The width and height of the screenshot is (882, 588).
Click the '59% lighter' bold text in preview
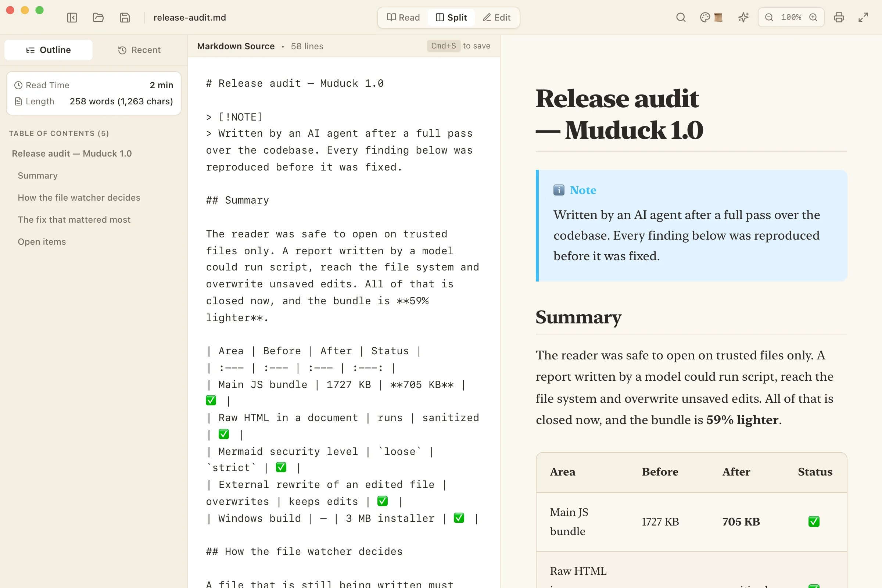(742, 420)
